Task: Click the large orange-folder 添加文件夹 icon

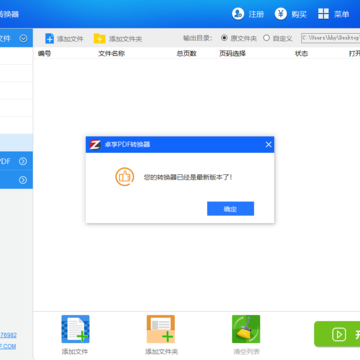Action: coord(161,329)
